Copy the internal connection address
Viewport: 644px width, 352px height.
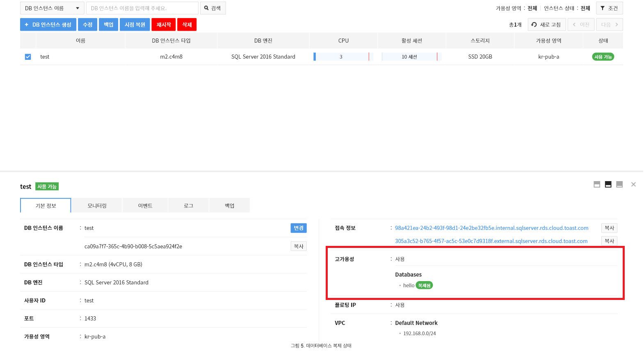[609, 228]
